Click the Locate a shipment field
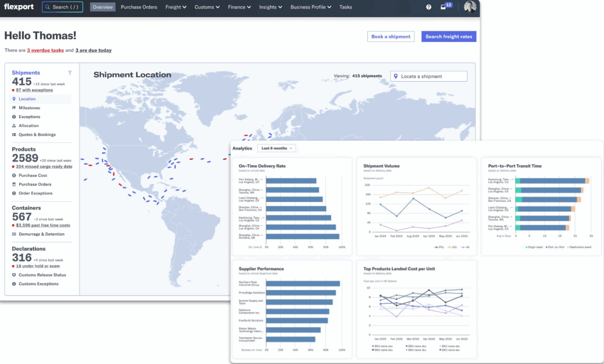The width and height of the screenshot is (604, 364). (429, 76)
